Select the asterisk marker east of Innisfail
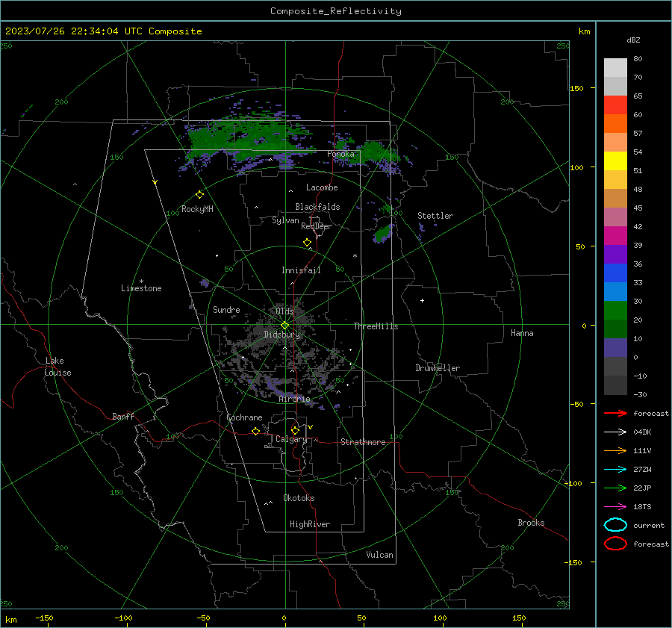672x628 pixels. pos(355,256)
